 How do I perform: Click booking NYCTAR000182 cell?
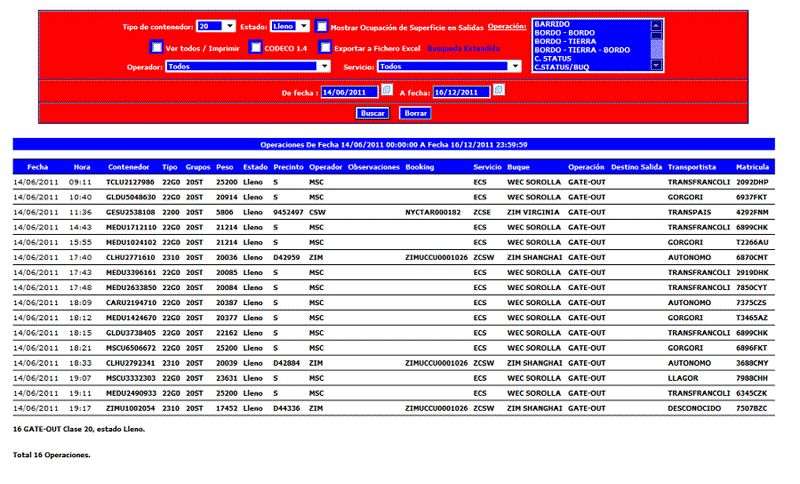tap(433, 212)
